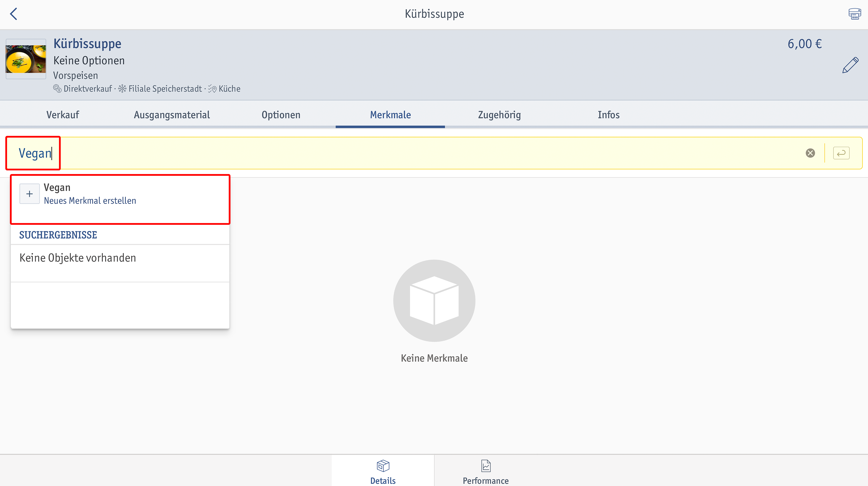
Task: Choose 'Neues Merkmal erstellen' link
Action: pyautogui.click(x=90, y=201)
